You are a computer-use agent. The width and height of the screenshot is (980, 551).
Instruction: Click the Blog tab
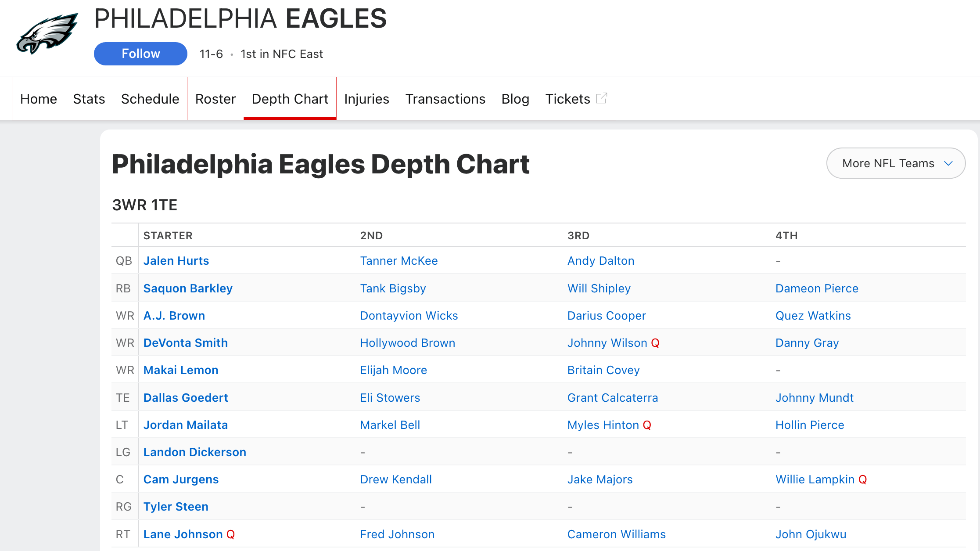click(x=515, y=99)
